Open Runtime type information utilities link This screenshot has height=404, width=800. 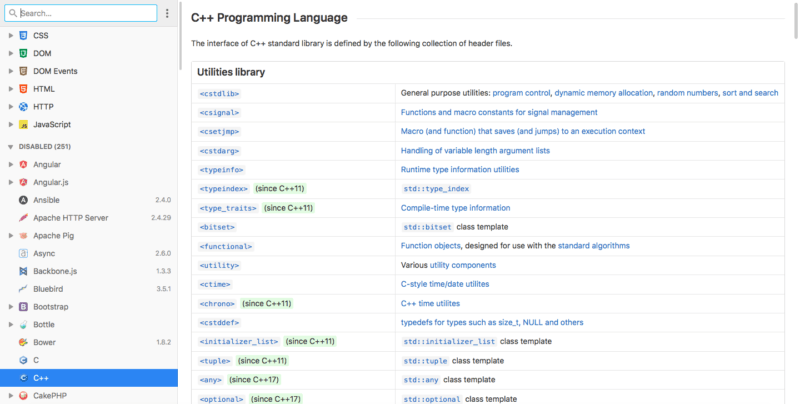click(460, 170)
